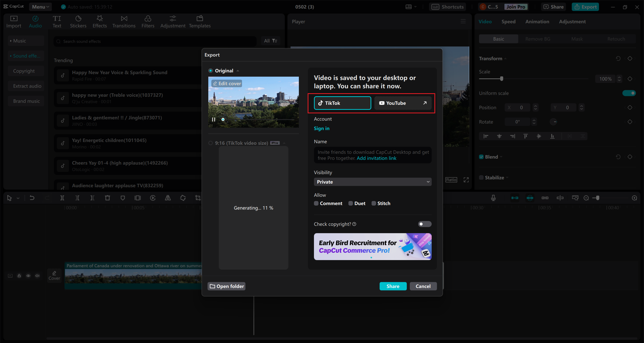
Task: Click the trash delete icon in the timeline toolbar
Action: pos(107,198)
